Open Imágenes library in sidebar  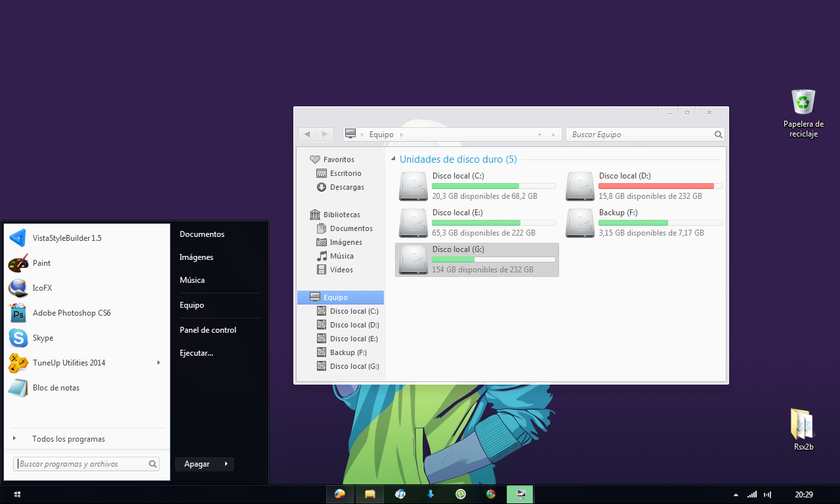tap(346, 242)
